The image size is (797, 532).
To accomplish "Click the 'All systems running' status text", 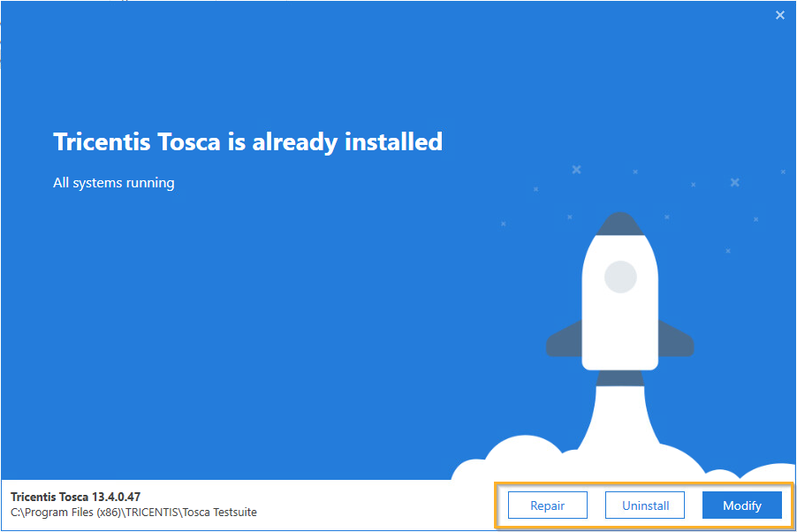I will tap(114, 183).
